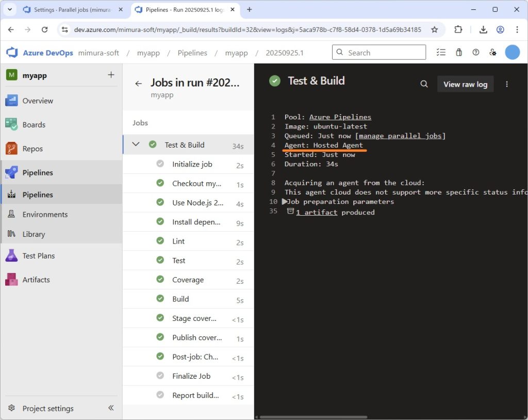Viewport: 528px width, 420px height.
Task: Collapse the Test & Build job chevron
Action: [x=136, y=144]
